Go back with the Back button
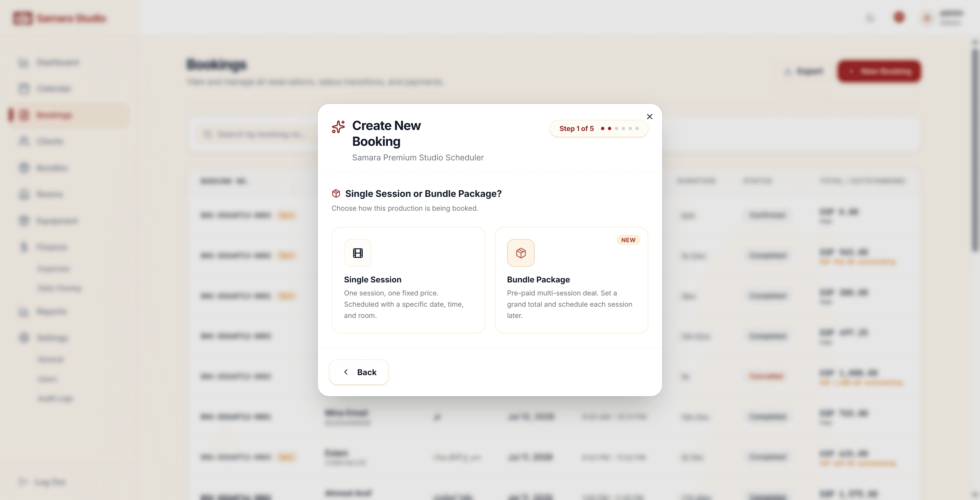 click(x=359, y=372)
